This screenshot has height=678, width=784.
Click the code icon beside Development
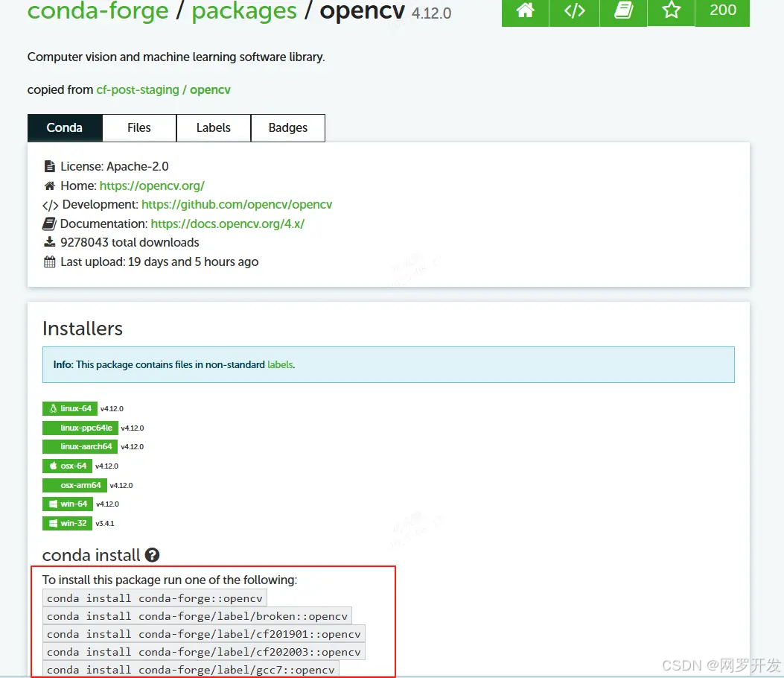[50, 205]
